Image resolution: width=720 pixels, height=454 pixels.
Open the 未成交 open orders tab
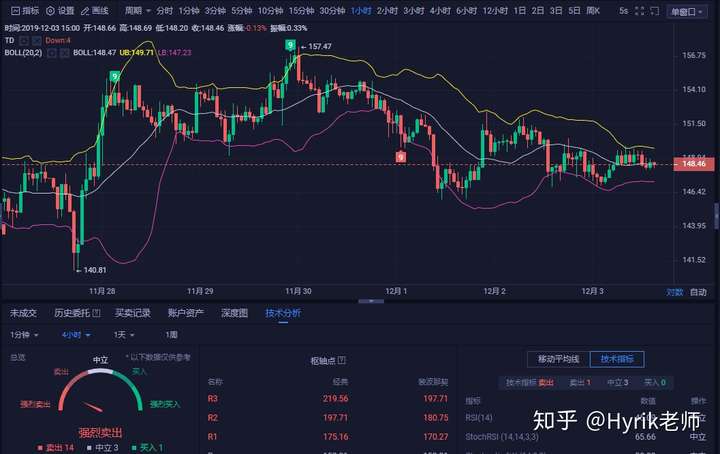coord(23,313)
